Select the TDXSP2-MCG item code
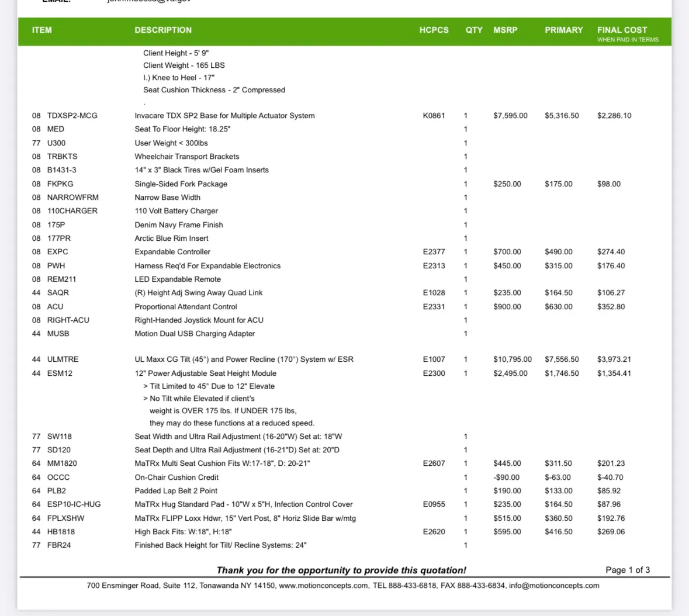The width and height of the screenshot is (689, 616). pyautogui.click(x=72, y=116)
